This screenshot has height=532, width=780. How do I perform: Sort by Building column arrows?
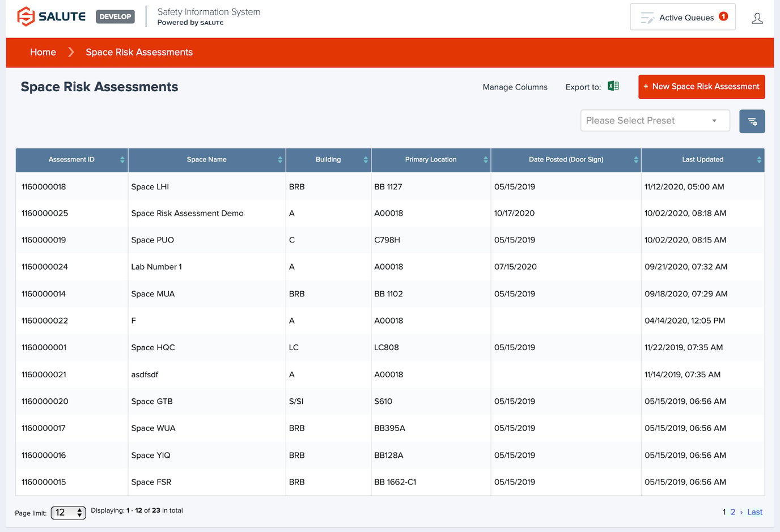click(x=365, y=160)
